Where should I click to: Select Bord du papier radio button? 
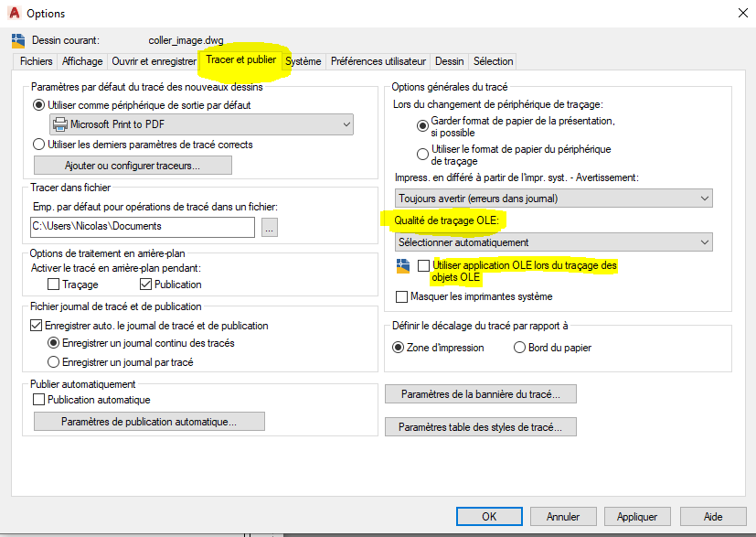519,348
